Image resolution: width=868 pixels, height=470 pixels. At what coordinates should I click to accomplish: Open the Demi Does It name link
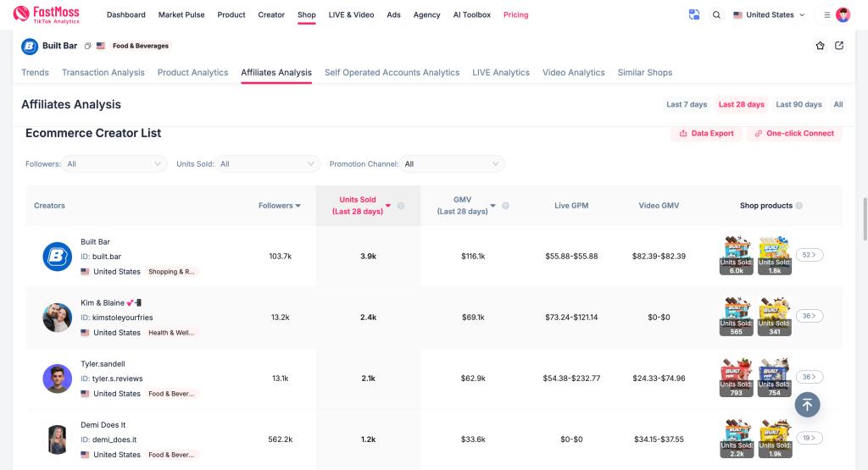pos(103,424)
